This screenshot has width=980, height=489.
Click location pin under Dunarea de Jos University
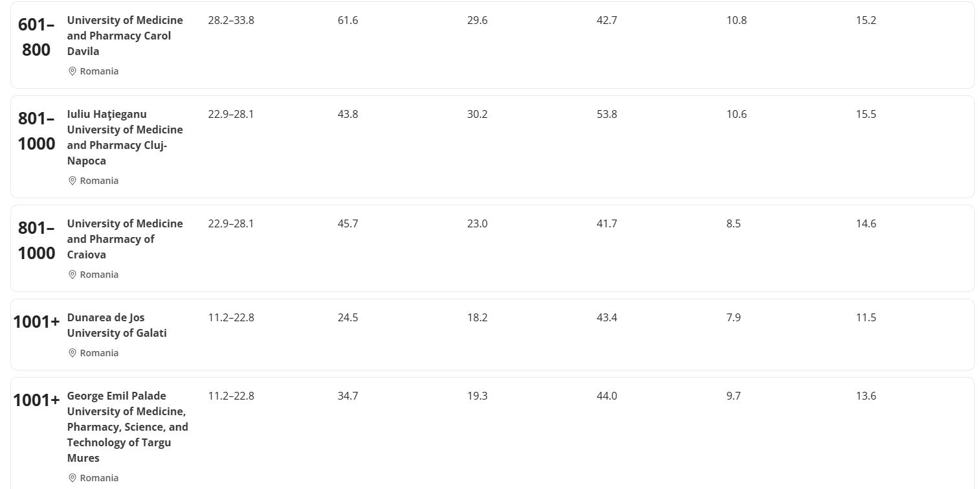click(x=72, y=353)
